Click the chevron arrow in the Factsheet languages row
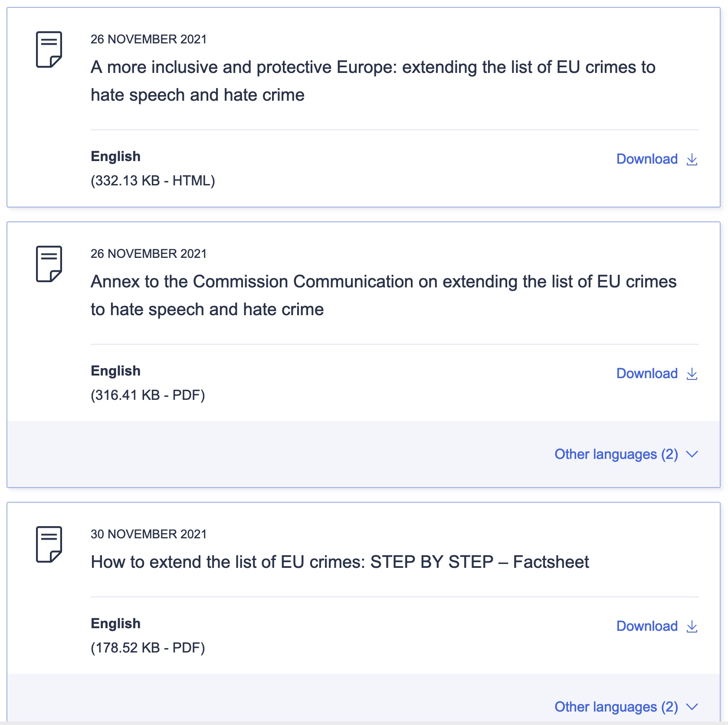Viewport: 728px width, 725px height. coord(692,707)
